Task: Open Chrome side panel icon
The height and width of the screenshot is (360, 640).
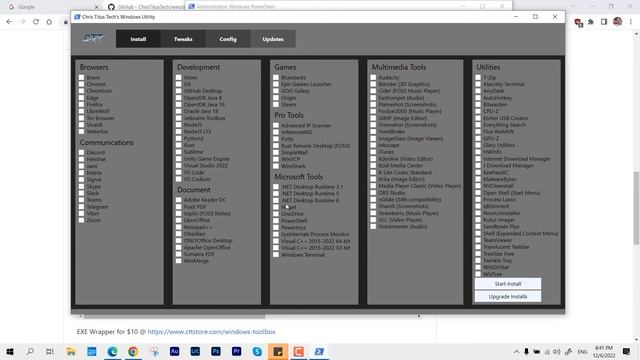Action: click(604, 22)
